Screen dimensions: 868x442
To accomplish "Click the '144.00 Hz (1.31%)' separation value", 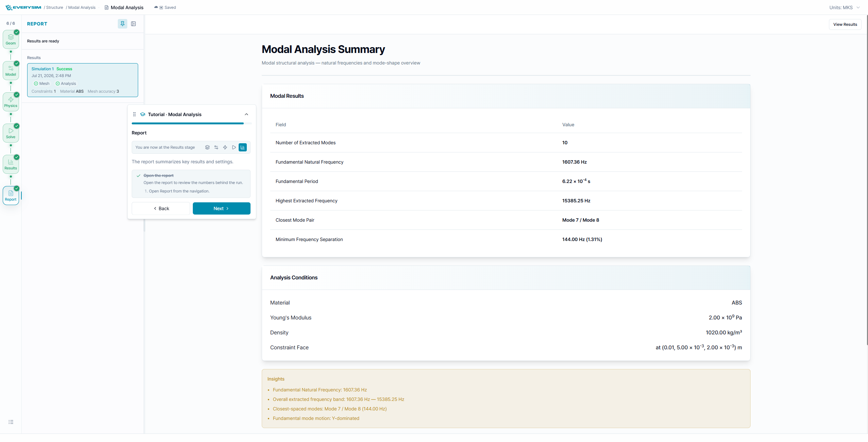I will (x=582, y=239).
